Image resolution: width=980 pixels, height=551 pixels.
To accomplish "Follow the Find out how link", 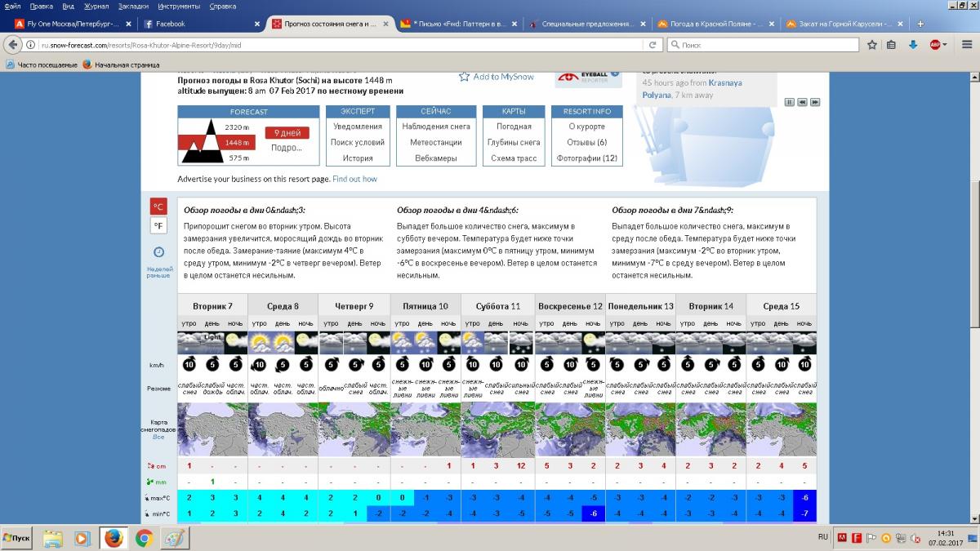I will (x=355, y=179).
